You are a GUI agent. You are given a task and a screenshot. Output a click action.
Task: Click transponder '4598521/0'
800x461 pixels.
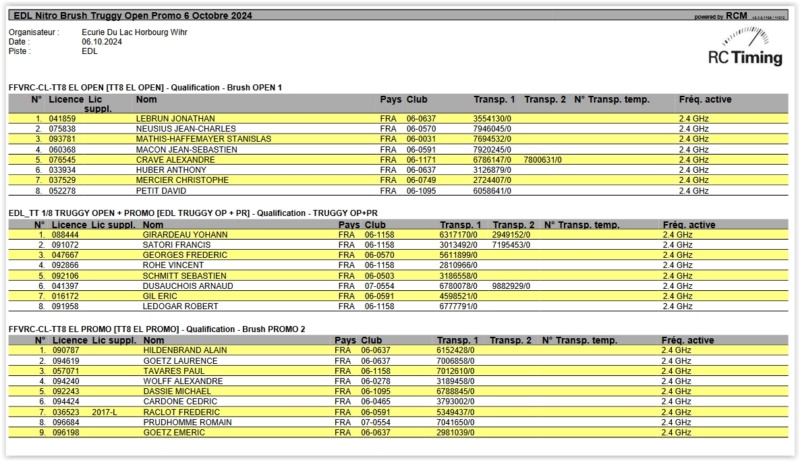458,297
